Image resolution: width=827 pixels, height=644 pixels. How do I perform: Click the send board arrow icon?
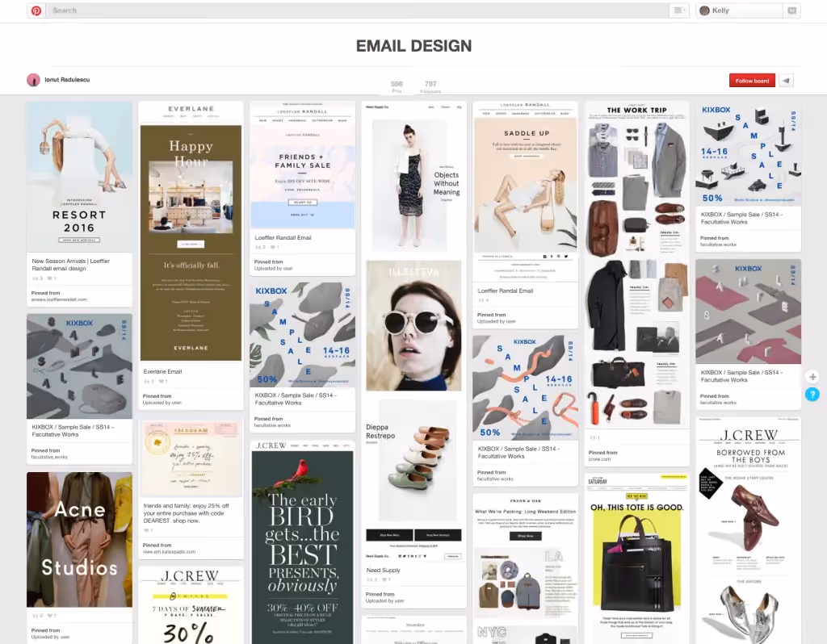coord(786,81)
